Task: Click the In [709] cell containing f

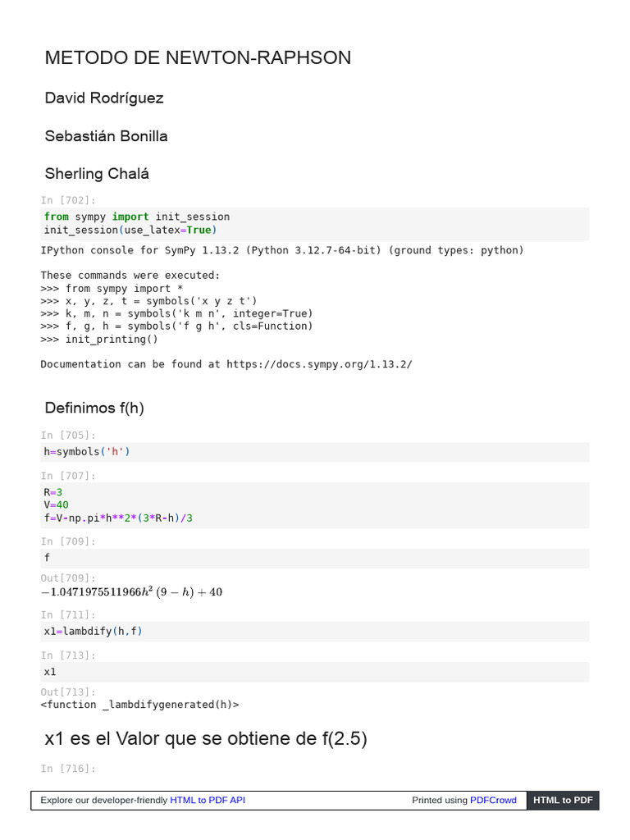Action: pyautogui.click(x=315, y=558)
